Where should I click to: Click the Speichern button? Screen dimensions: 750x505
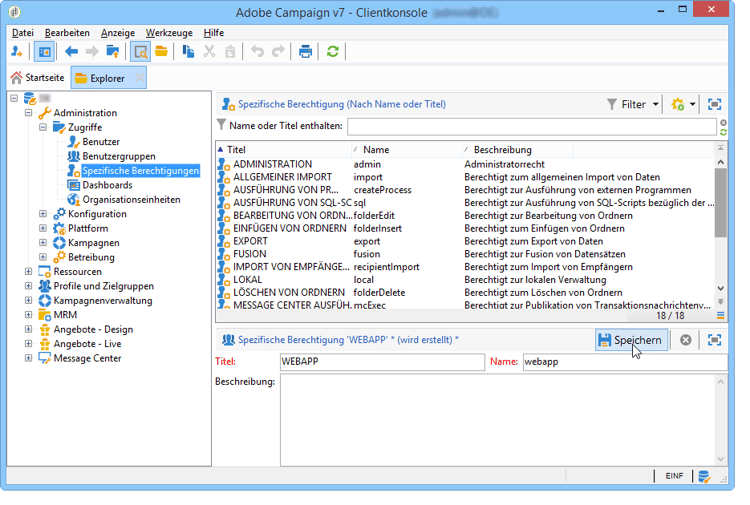[x=630, y=340]
